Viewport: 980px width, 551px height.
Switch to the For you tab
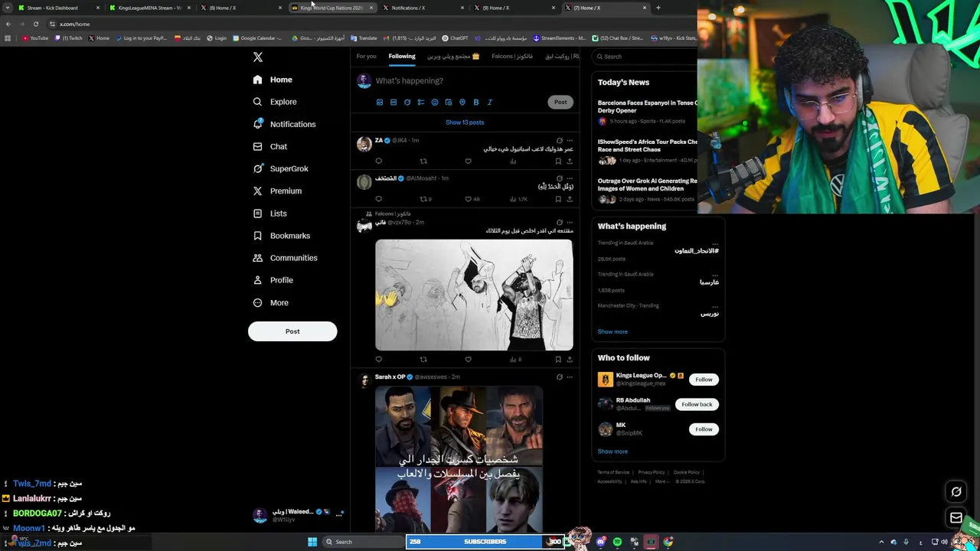click(x=366, y=57)
